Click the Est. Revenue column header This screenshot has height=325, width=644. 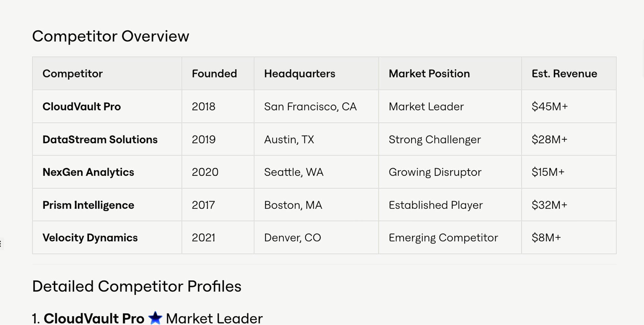pyautogui.click(x=564, y=74)
